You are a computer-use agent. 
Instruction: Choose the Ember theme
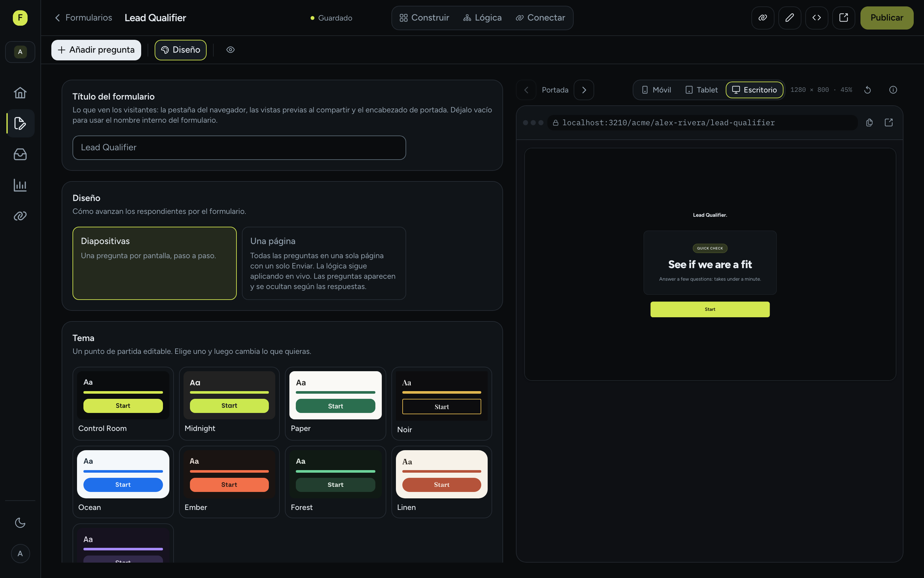[229, 482]
